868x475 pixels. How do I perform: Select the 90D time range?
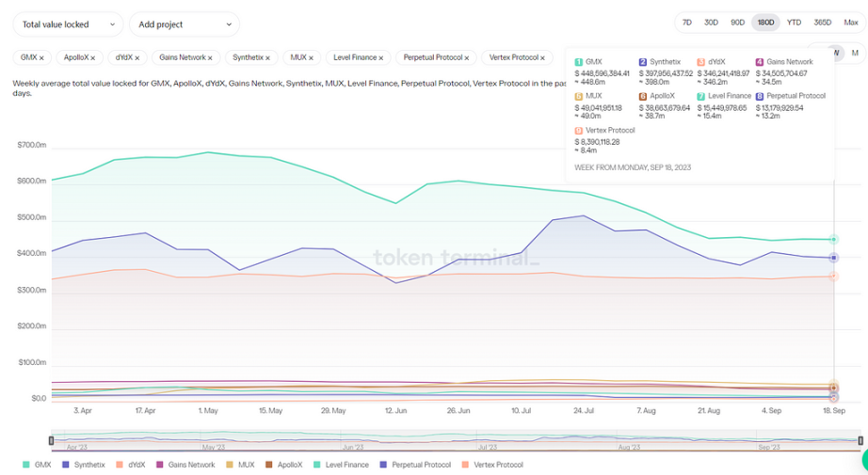pos(737,23)
